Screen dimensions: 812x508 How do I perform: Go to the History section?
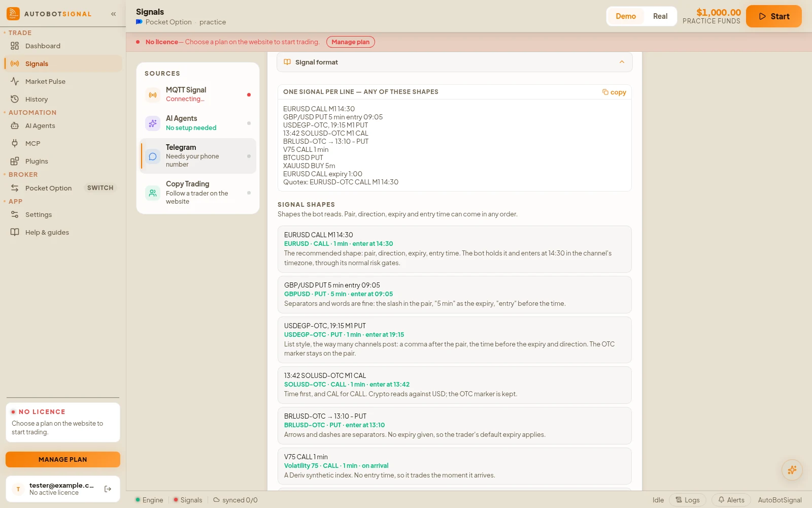[x=63, y=99]
